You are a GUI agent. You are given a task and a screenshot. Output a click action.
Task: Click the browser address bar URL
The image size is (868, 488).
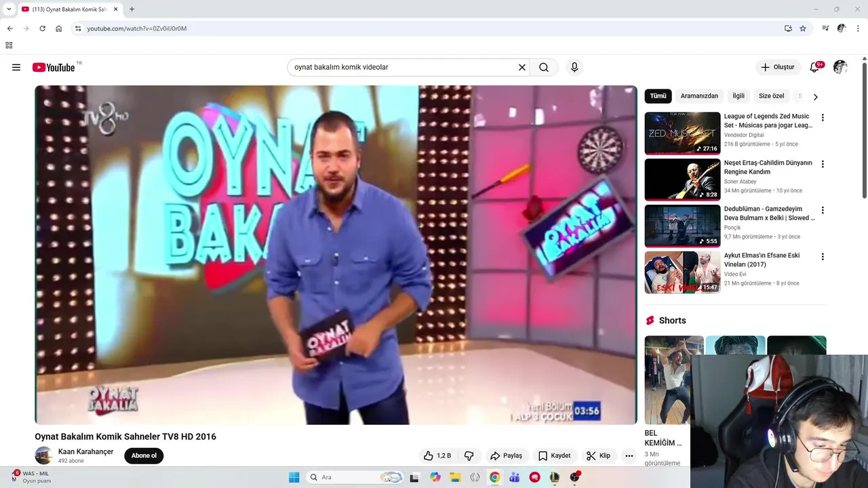point(136,28)
